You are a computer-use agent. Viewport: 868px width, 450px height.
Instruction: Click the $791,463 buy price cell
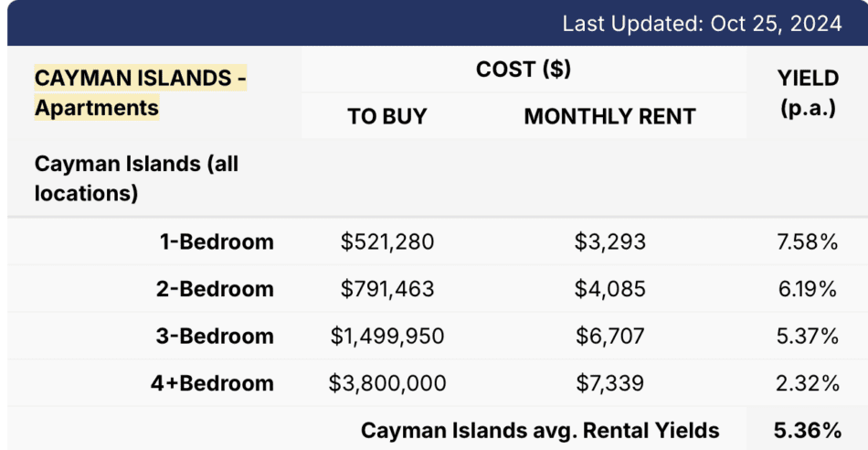click(387, 289)
